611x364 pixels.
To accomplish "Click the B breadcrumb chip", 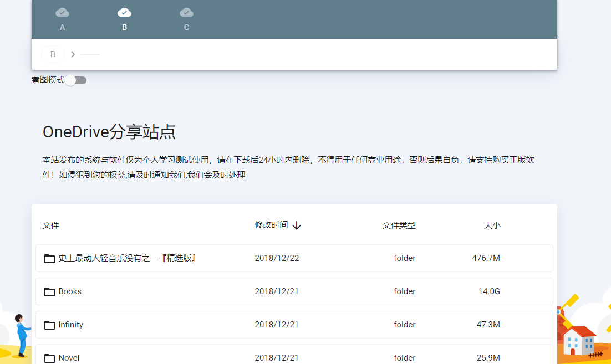I will pyautogui.click(x=53, y=54).
